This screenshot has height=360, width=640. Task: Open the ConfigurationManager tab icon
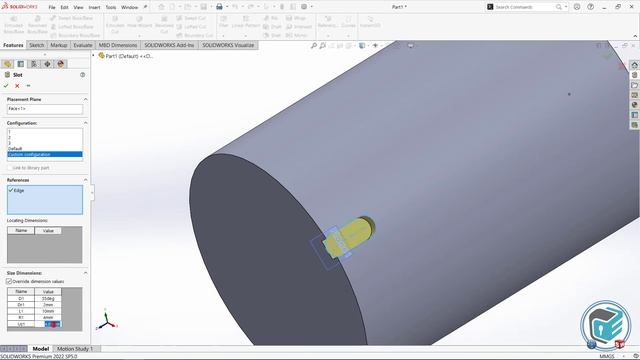(x=34, y=64)
